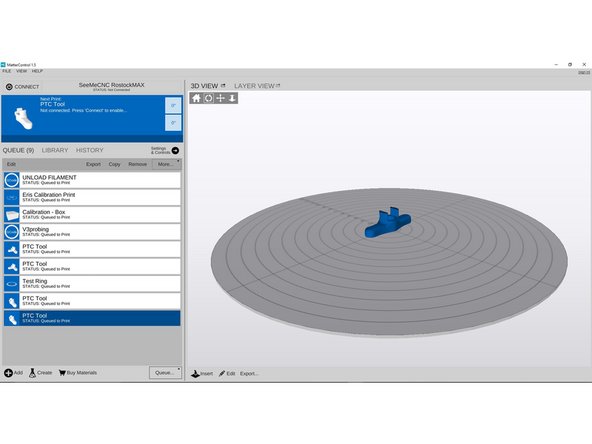Pop out the LAYER VIEW window icon
The height and width of the screenshot is (444, 592).
278,86
